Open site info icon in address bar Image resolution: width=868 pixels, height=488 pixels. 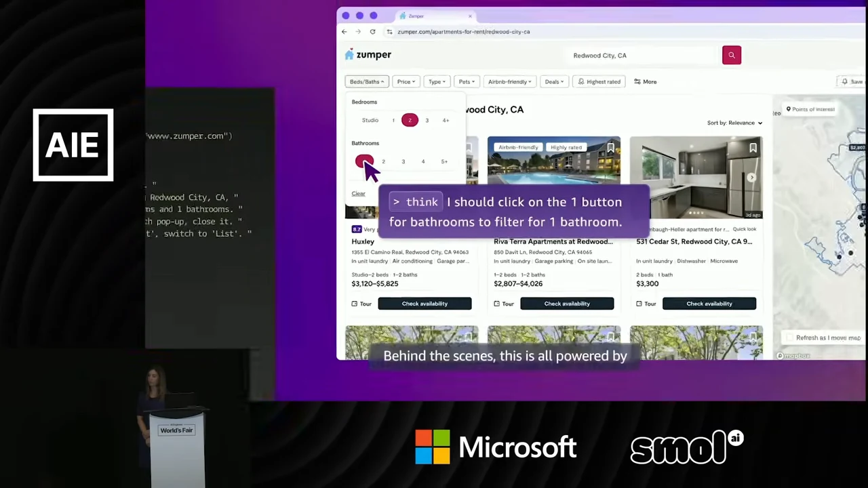389,32
